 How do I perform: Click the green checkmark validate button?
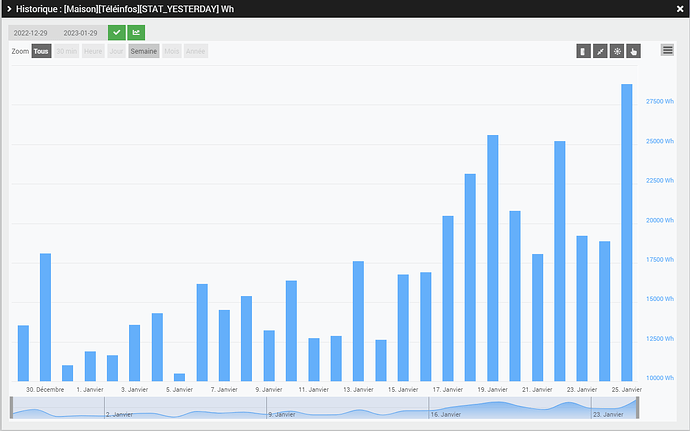point(117,33)
